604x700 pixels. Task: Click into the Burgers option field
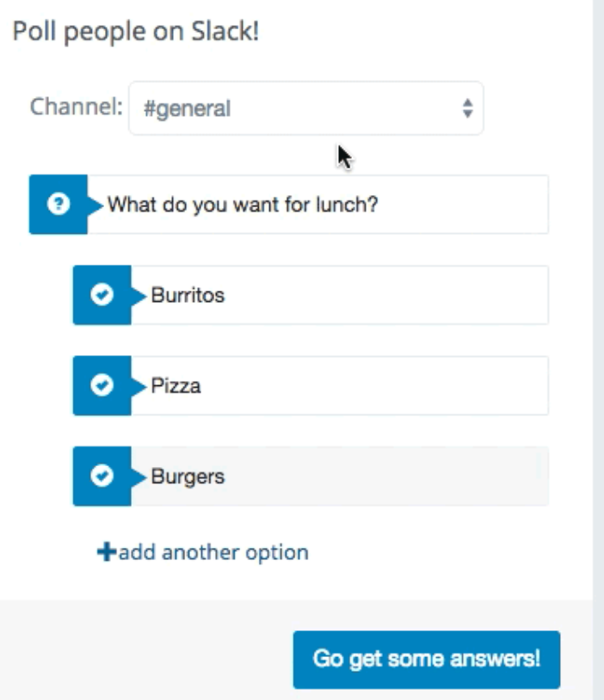(x=340, y=476)
